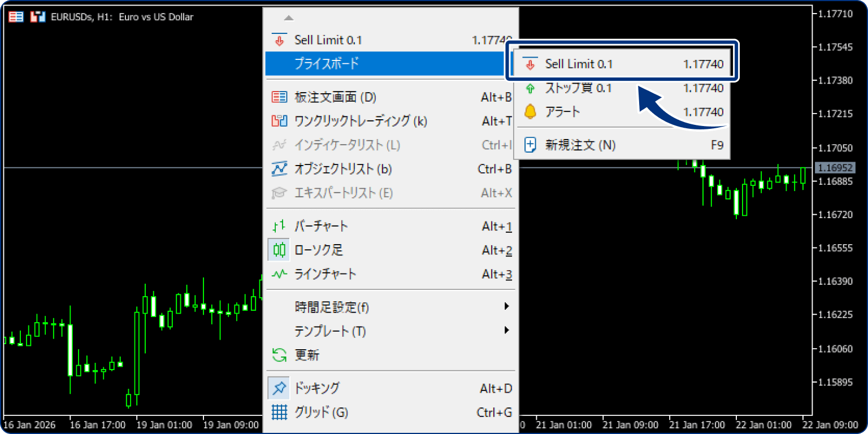This screenshot has height=434, width=868.
Task: Click the grid icon beside グリッド
Action: [x=279, y=412]
